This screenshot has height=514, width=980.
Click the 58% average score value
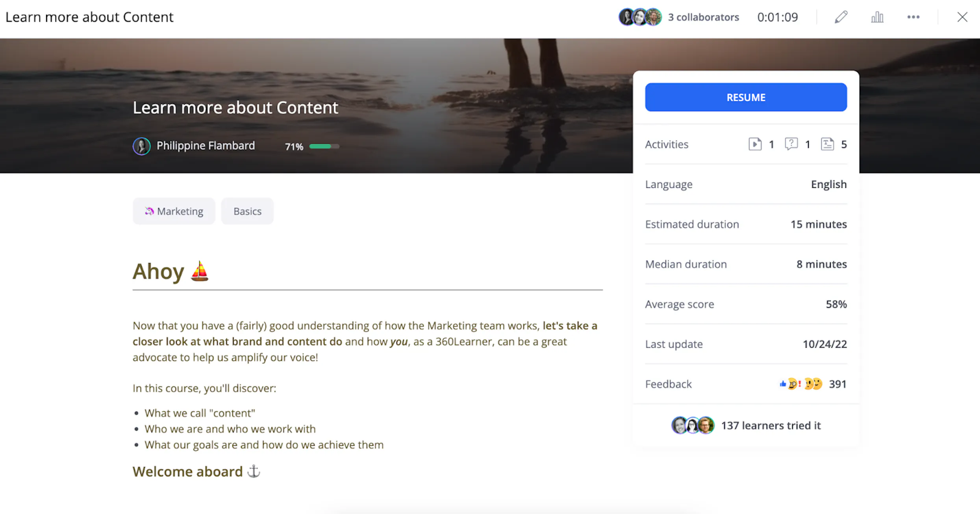(x=836, y=304)
